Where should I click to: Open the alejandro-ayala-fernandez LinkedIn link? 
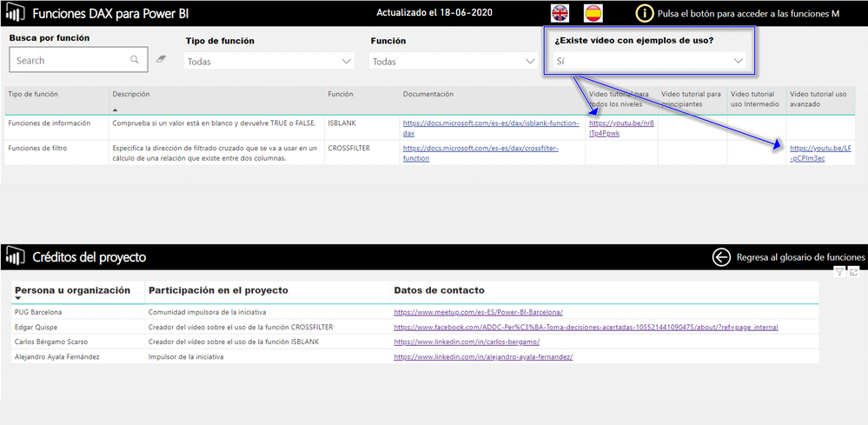pos(483,357)
